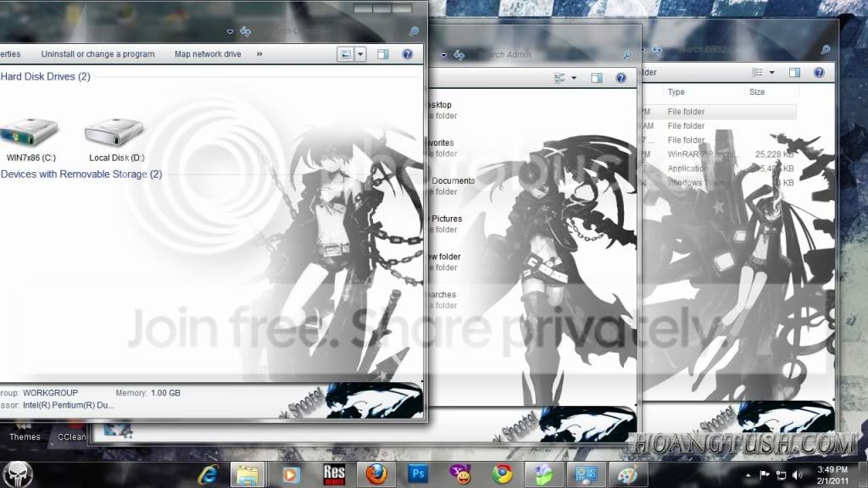Open the clock showing 3:49 PM
This screenshot has width=868, height=488.
pyautogui.click(x=832, y=474)
